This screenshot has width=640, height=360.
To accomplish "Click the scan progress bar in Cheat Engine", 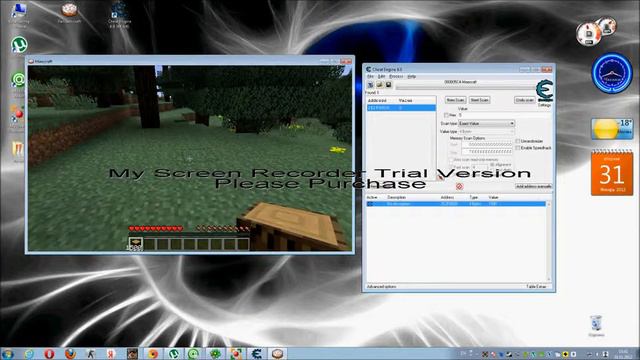I will (x=465, y=87).
